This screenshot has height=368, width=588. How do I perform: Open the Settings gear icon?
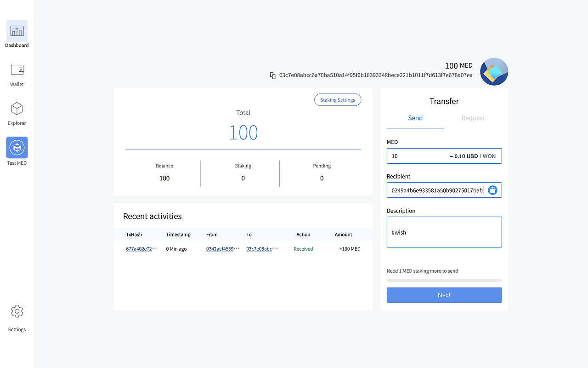(17, 311)
